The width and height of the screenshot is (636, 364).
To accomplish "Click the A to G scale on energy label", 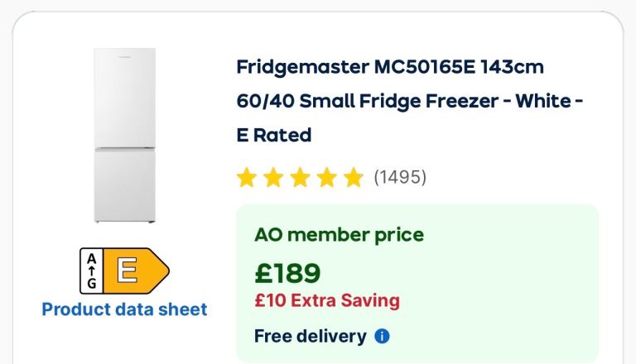I will click(x=92, y=270).
